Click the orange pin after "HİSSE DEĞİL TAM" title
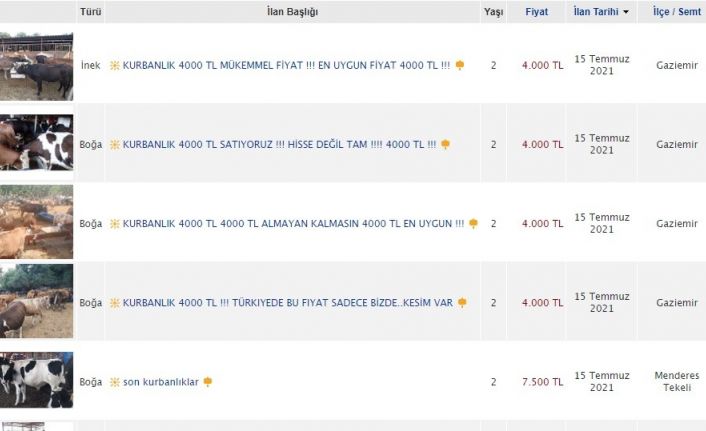 click(x=446, y=144)
